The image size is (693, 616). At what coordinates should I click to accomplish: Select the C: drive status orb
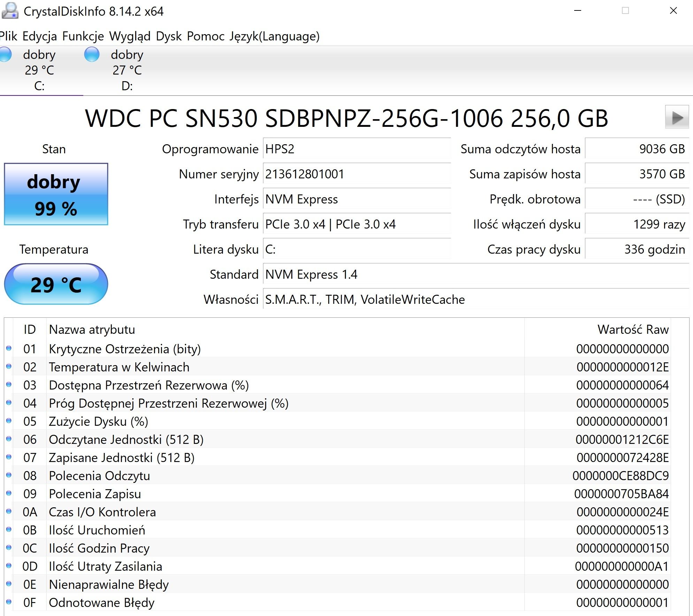point(5,55)
